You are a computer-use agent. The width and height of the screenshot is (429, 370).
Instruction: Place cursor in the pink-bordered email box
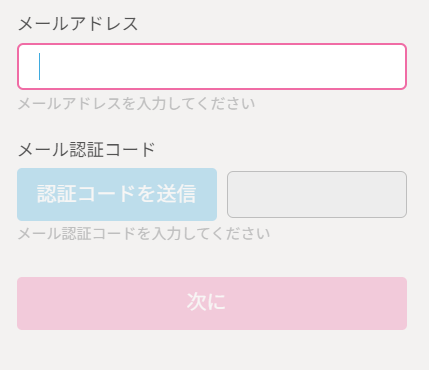click(x=212, y=66)
